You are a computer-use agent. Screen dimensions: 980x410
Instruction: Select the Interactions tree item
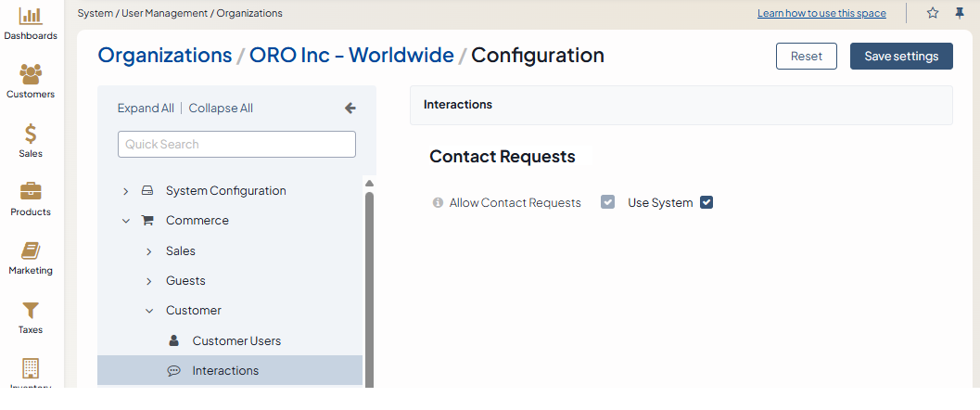coord(225,370)
